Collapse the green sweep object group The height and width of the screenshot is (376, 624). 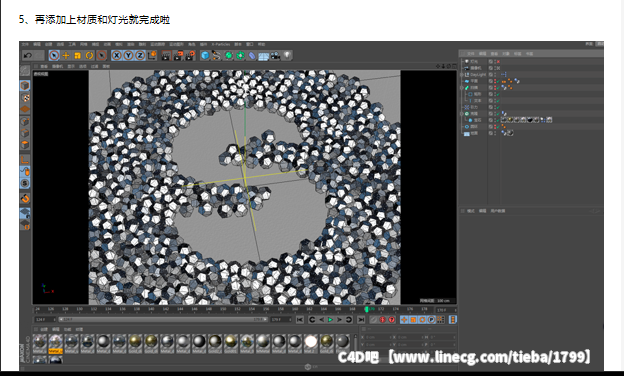click(462, 88)
